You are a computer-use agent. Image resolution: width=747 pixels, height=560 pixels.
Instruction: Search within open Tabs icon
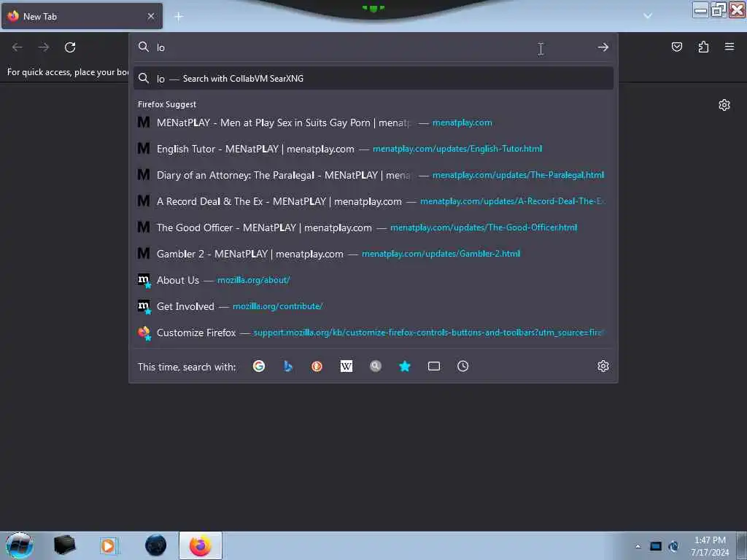tap(433, 366)
